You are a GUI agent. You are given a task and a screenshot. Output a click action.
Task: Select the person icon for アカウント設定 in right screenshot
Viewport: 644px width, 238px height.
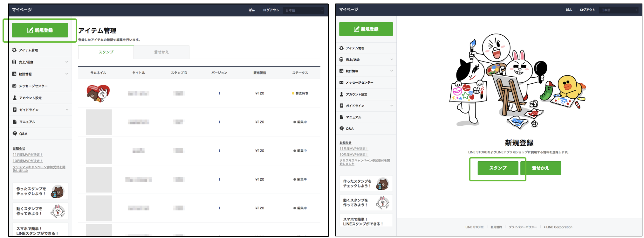(341, 94)
